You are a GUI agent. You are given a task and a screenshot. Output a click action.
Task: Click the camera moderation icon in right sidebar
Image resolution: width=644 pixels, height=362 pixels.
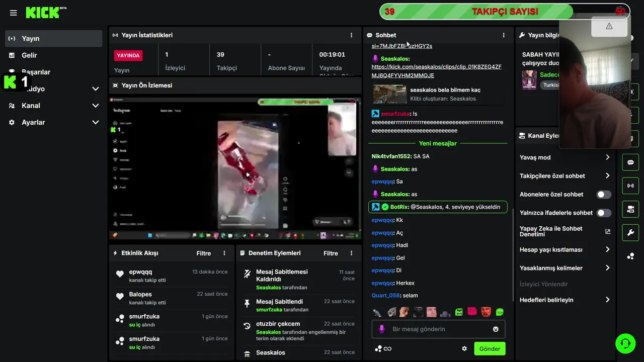[x=630, y=209]
